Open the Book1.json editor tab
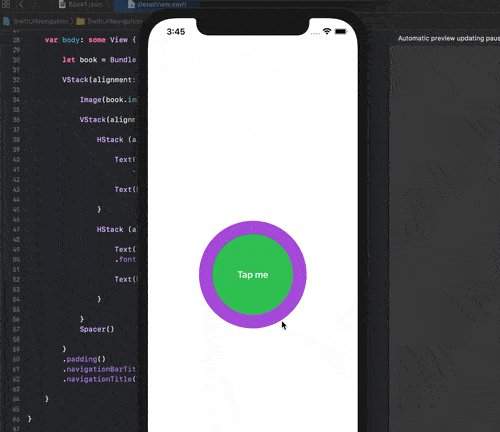This screenshot has height=432, width=500. click(81, 4)
